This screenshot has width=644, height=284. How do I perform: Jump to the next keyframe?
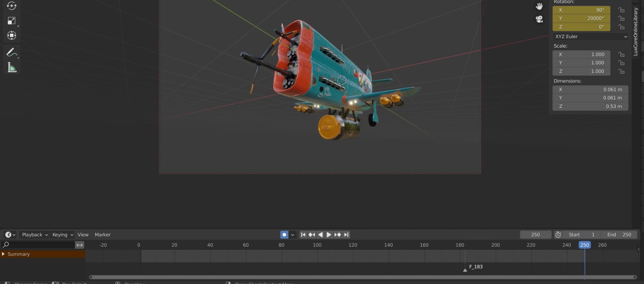coord(338,235)
